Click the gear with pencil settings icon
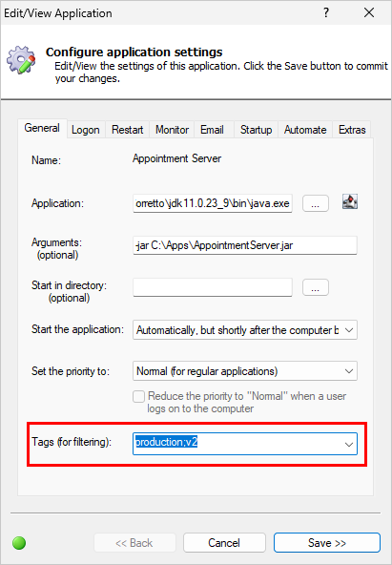 [21, 60]
